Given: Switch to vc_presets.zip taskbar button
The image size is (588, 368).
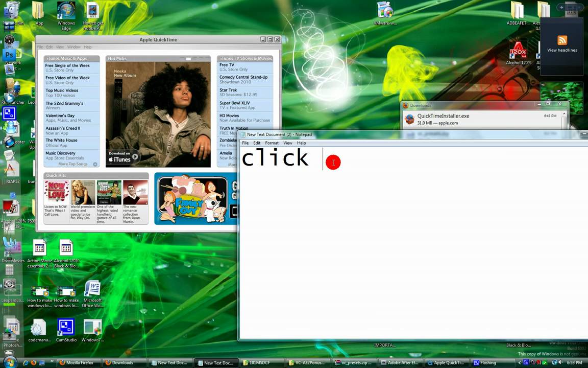Looking at the screenshot, I should (x=354, y=363).
